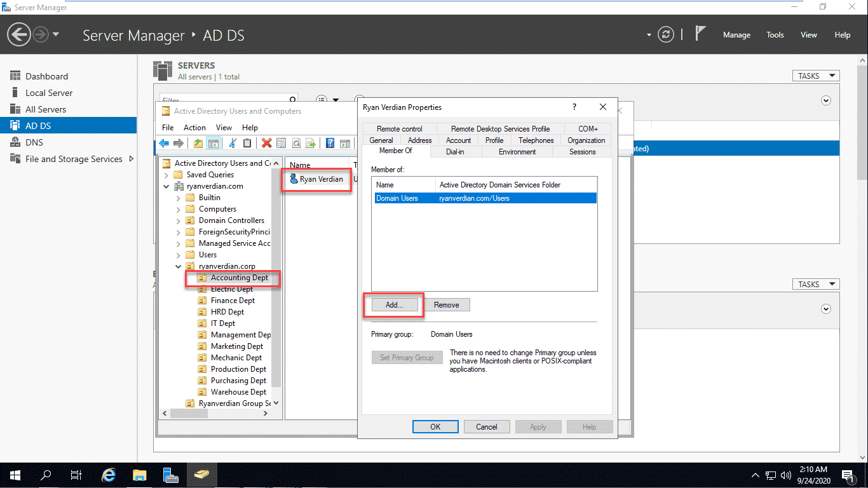868x488 pixels.
Task: Open the Action menu
Action: pos(194,128)
